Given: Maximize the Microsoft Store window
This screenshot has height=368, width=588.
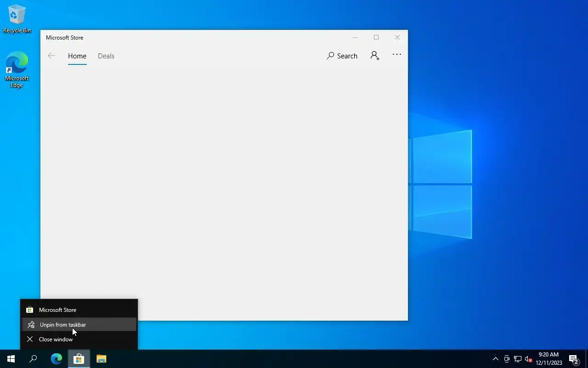Looking at the screenshot, I should (x=376, y=37).
